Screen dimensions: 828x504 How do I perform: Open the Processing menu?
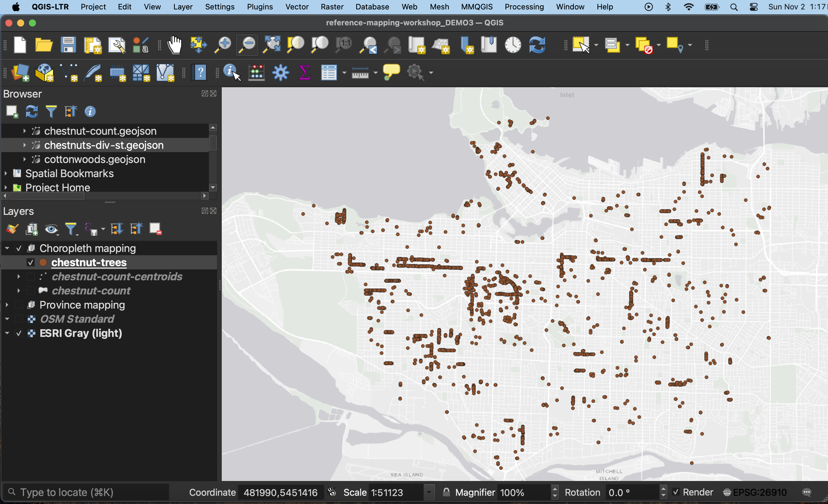click(x=524, y=7)
